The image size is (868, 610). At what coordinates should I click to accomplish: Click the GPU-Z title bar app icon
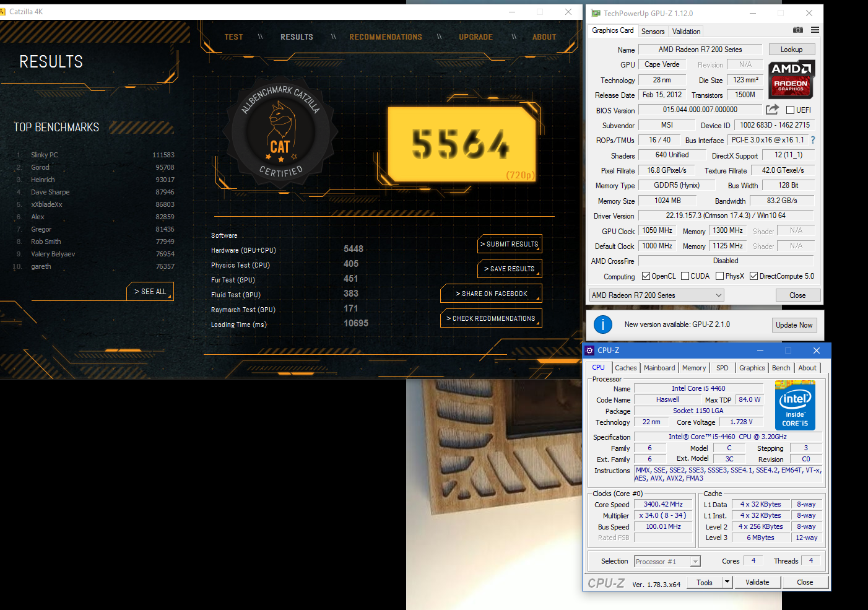click(x=596, y=13)
